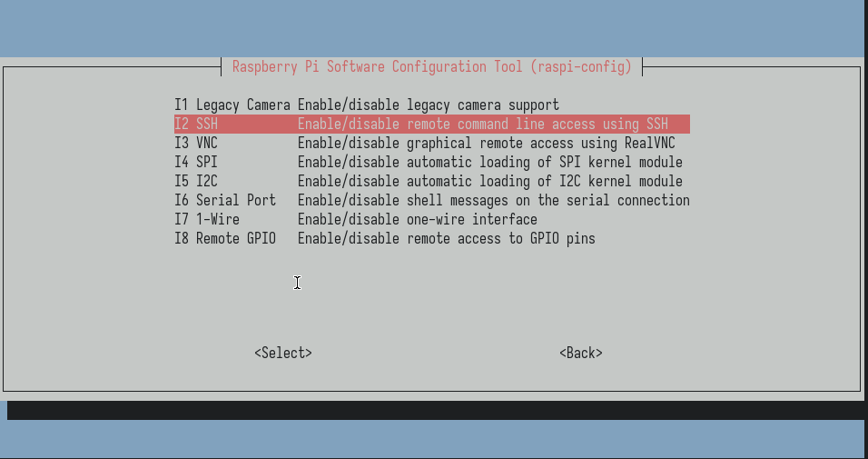
Task: Click 'automatic loading of I2C kernel module' text
Action: pyautogui.click(x=545, y=181)
